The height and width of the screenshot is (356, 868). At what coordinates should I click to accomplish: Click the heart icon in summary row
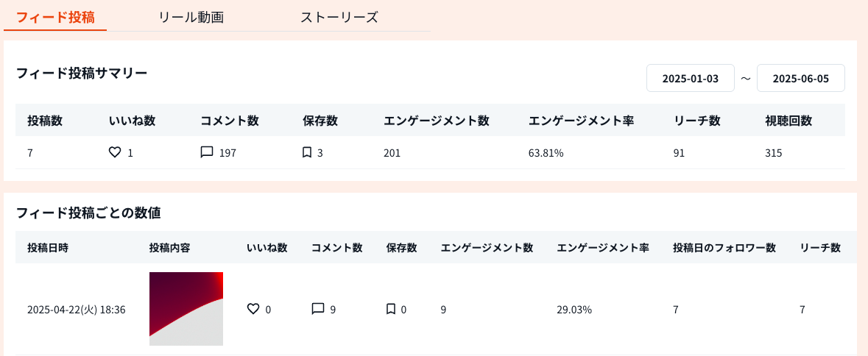tap(114, 153)
